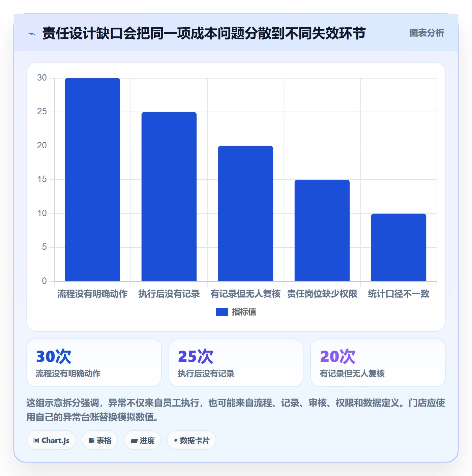
Task: Click the y-axis value 10
Action: (x=42, y=213)
